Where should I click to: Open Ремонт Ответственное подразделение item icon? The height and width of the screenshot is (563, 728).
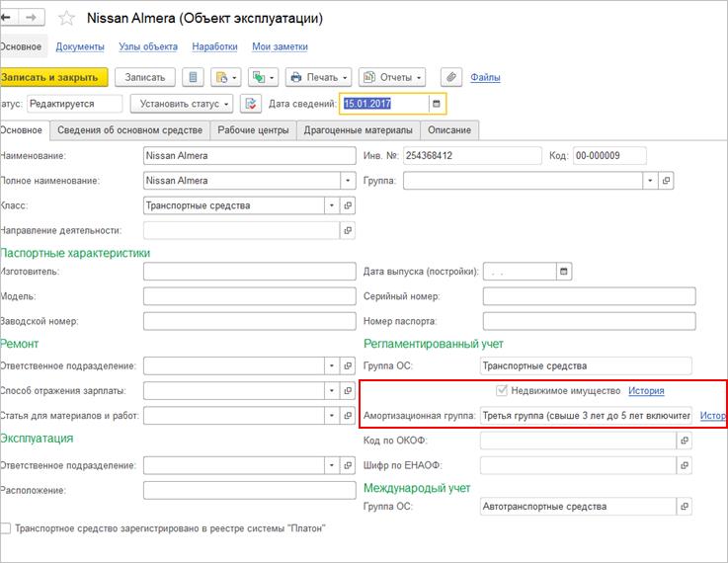348,365
